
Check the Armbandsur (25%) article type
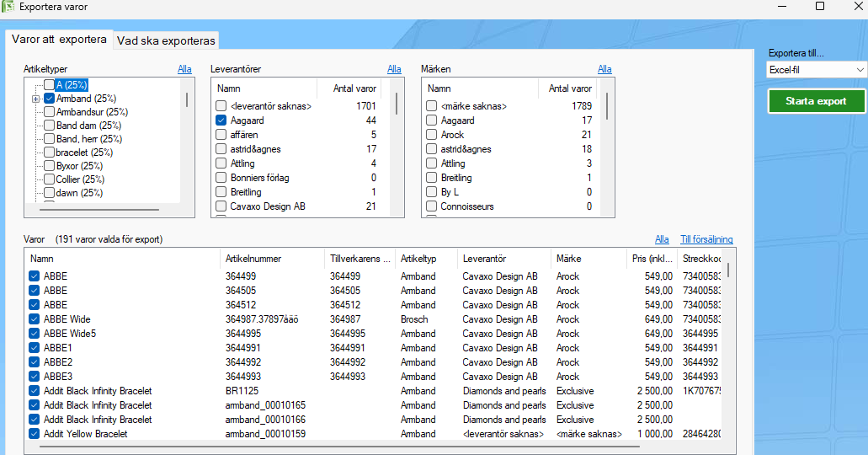[x=50, y=112]
